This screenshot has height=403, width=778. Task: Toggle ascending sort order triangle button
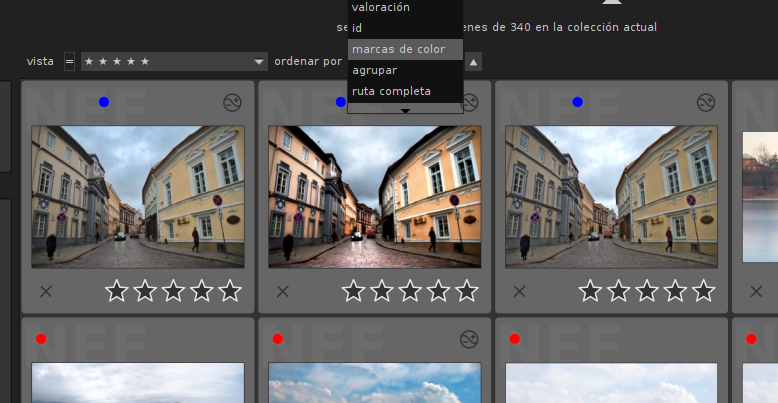tap(473, 62)
